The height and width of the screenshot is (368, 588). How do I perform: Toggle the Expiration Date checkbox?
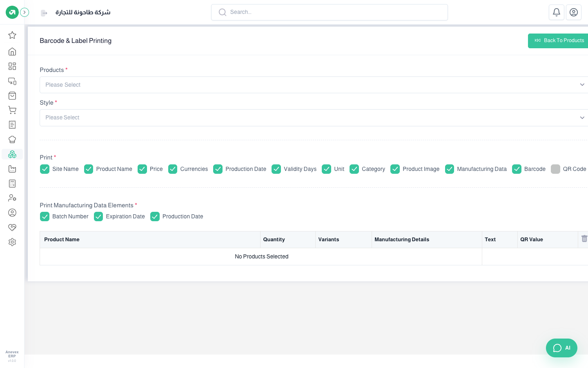[x=98, y=216]
